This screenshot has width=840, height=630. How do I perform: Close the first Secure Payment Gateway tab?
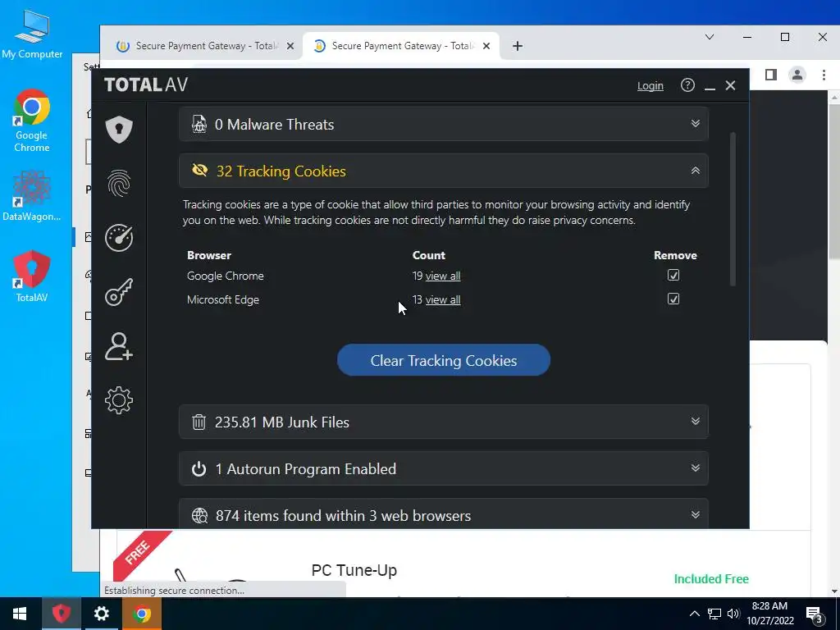coord(290,46)
